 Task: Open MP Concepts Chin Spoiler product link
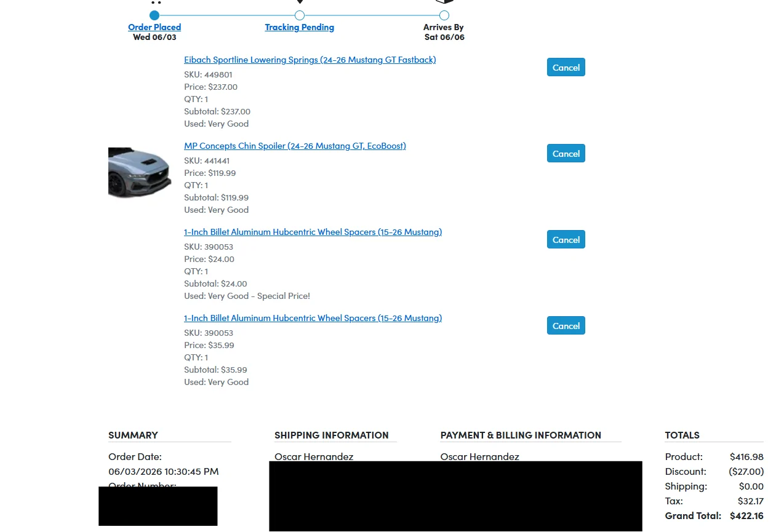pos(295,146)
